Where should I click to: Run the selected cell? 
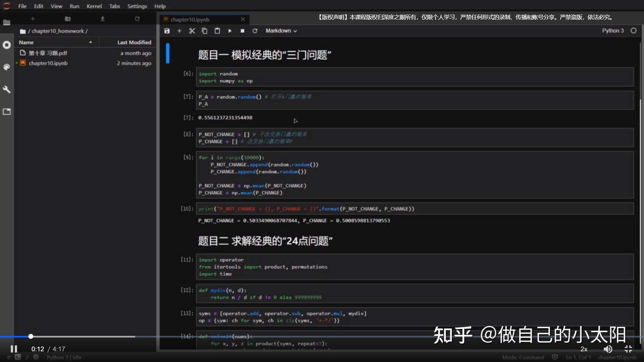[230, 31]
